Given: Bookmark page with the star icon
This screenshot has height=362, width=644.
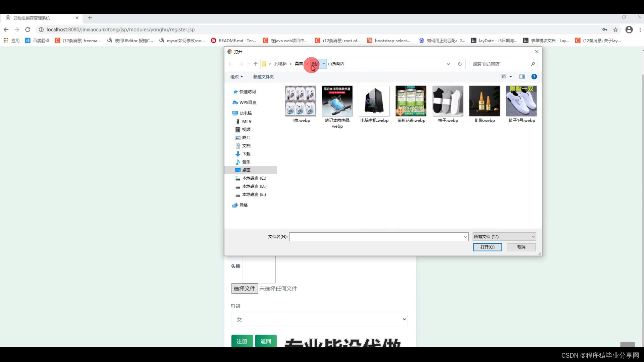Looking at the screenshot, I should (x=615, y=29).
